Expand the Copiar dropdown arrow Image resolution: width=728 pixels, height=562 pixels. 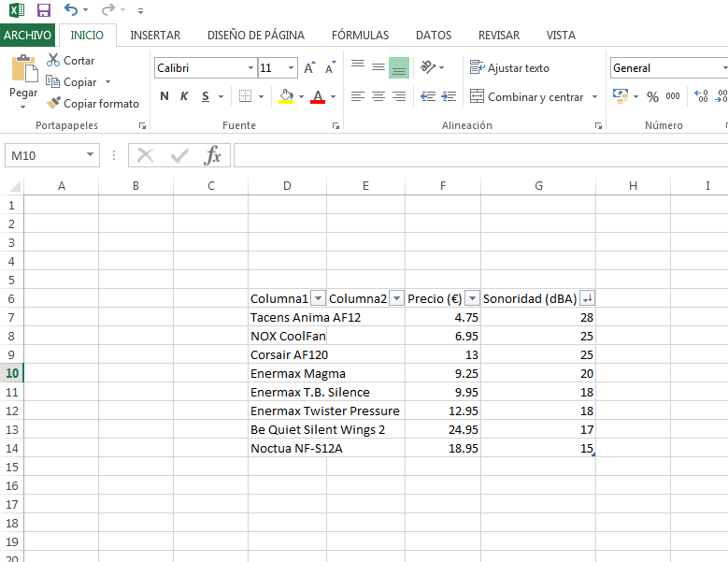pos(108,82)
